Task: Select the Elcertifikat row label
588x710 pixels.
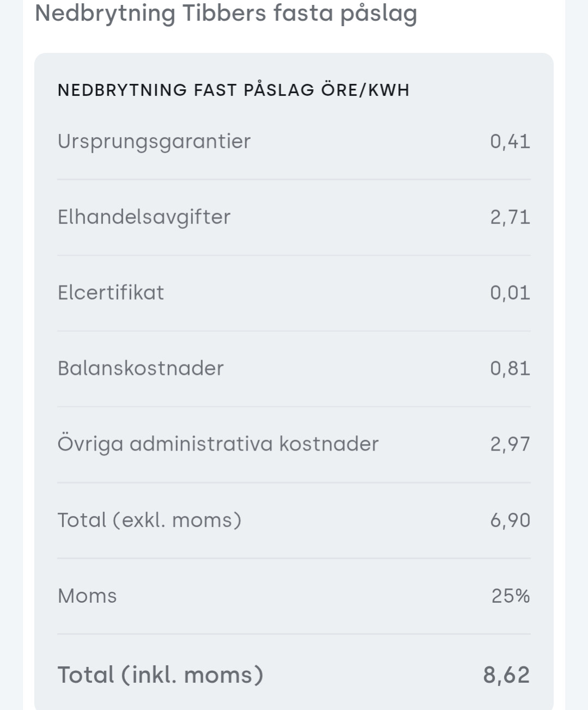Action: point(111,293)
